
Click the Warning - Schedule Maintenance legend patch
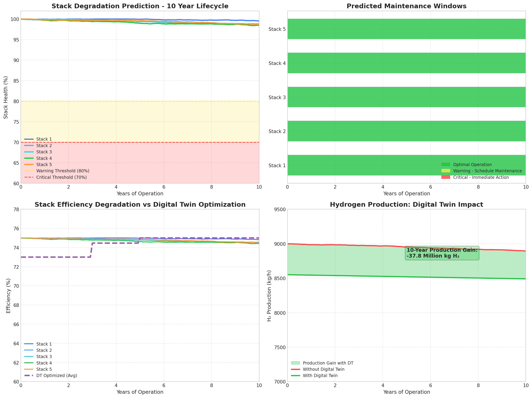[446, 171]
